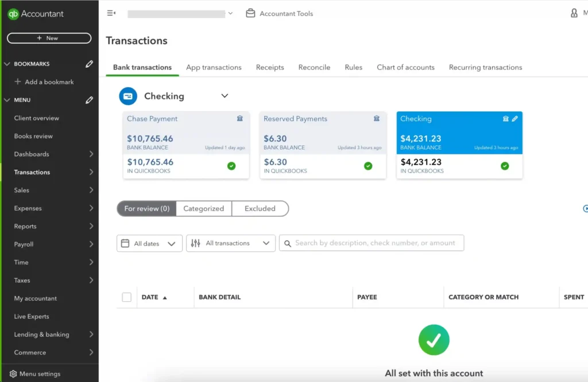Open the Recurring transactions tab
The image size is (588, 382).
pyautogui.click(x=485, y=68)
